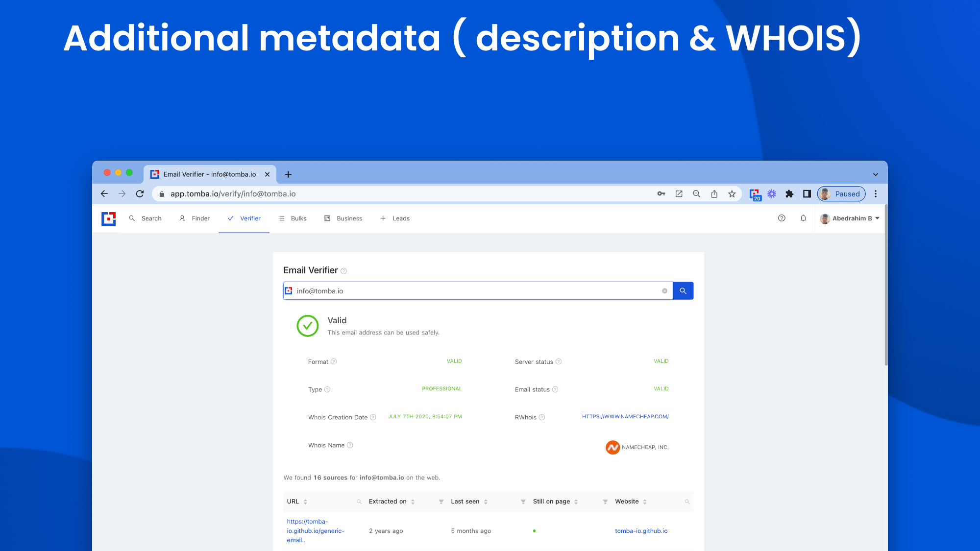Open a new browser tab with the plus

click(288, 174)
